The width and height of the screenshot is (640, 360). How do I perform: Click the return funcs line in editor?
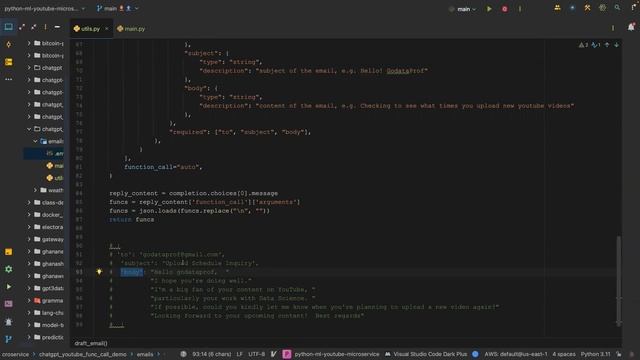tap(132, 220)
